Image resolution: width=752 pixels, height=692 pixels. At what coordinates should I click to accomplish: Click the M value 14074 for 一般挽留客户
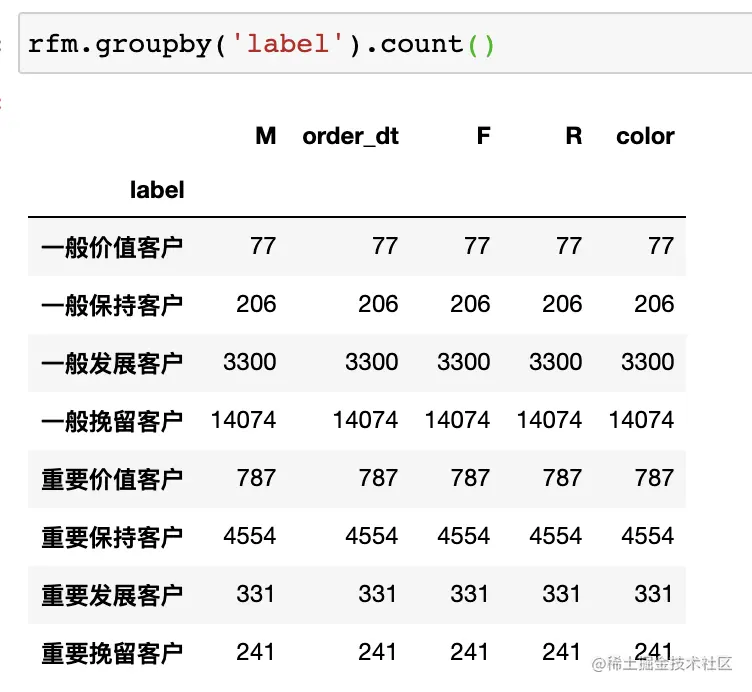click(x=243, y=420)
